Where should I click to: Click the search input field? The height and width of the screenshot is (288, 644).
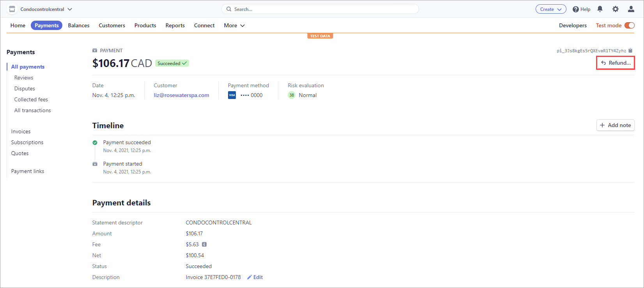tap(320, 9)
